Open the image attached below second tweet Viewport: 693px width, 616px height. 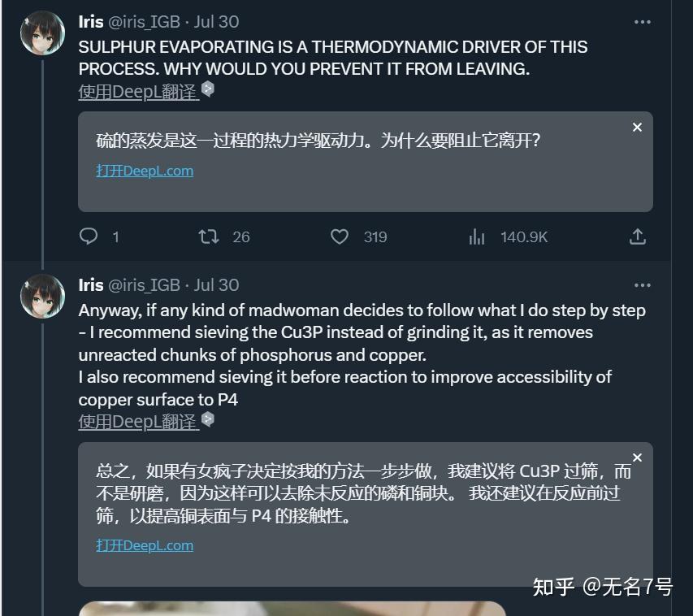(292, 609)
